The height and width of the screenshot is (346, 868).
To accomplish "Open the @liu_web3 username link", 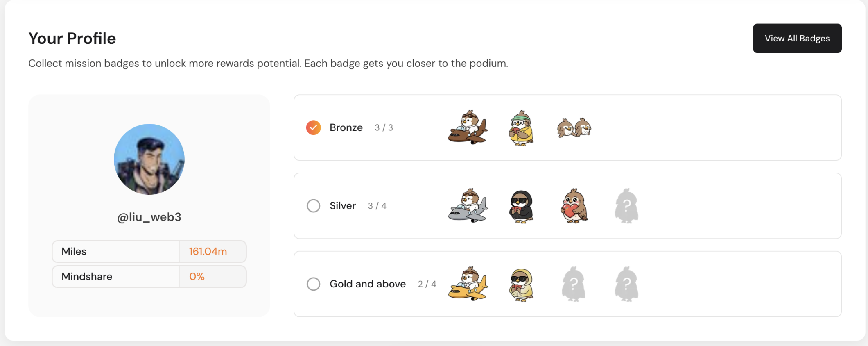I will (149, 217).
